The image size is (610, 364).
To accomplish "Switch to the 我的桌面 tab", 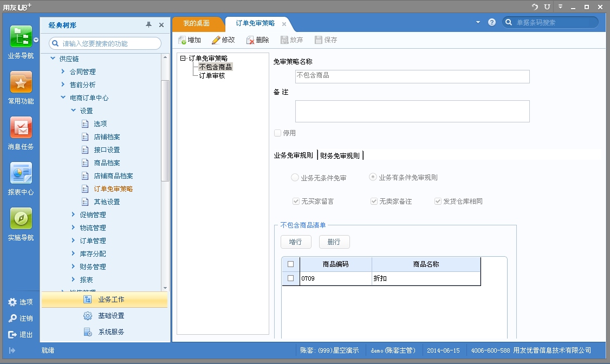I will click(x=197, y=24).
